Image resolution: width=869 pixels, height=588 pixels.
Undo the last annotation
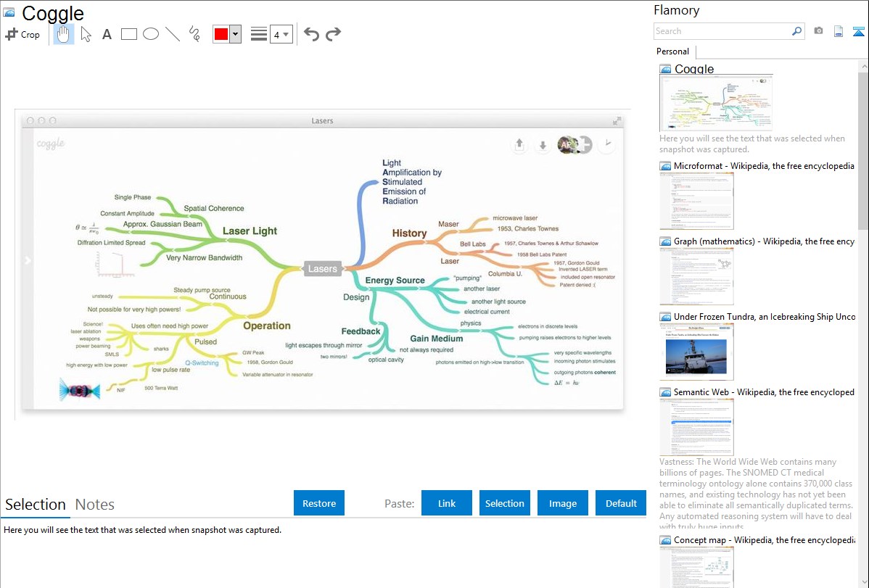tap(311, 34)
